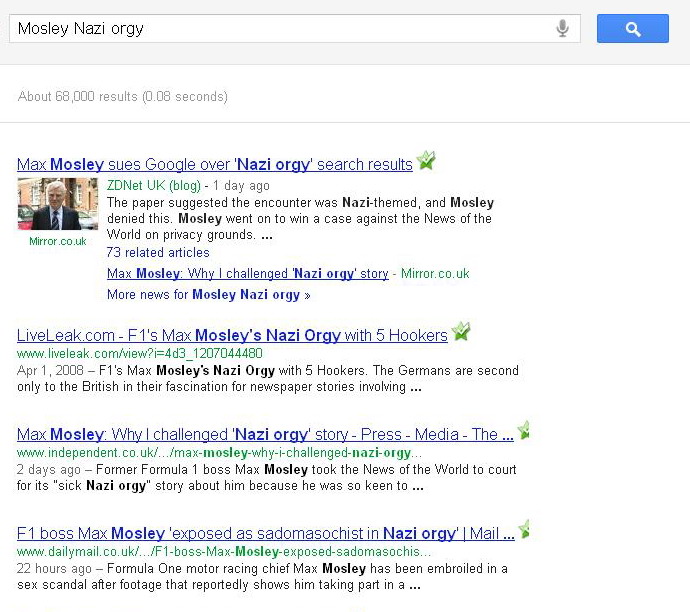Open the LiveLeak.com F1's Max Mosley result

[x=232, y=335]
